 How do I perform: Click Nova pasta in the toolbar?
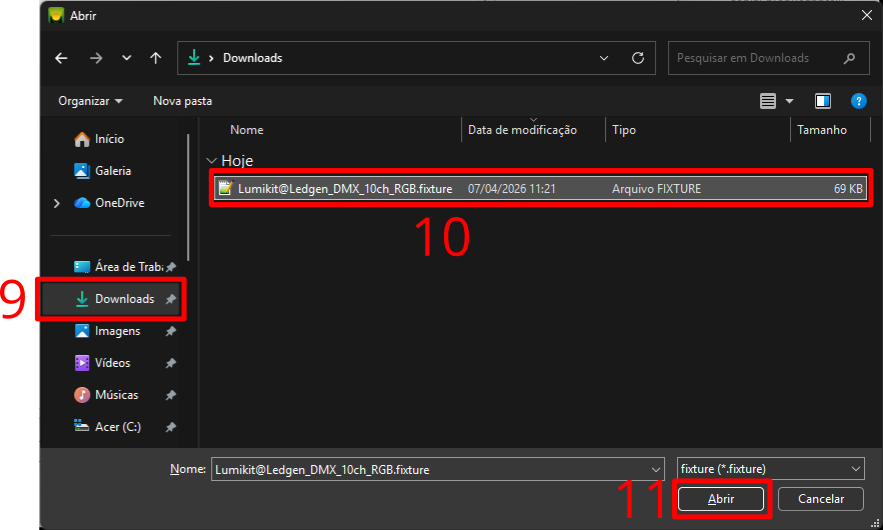[182, 101]
